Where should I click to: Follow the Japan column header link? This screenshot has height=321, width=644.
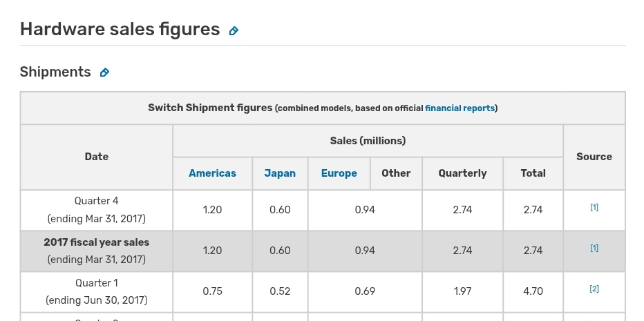pos(280,173)
